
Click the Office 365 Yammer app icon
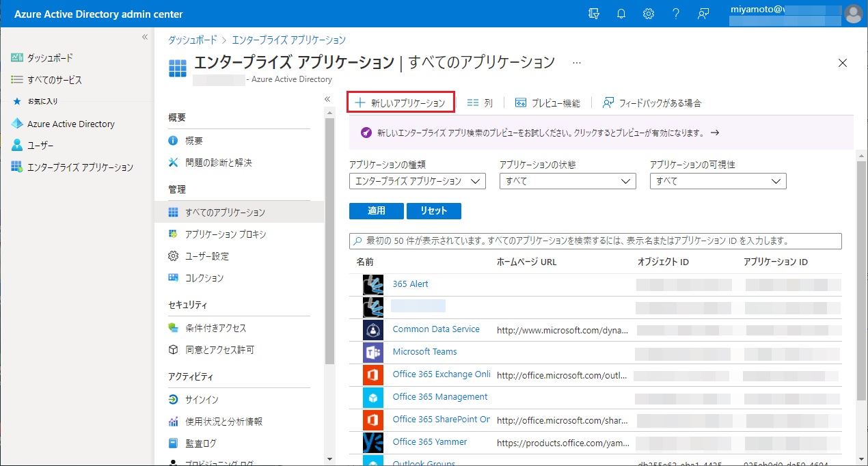(373, 442)
